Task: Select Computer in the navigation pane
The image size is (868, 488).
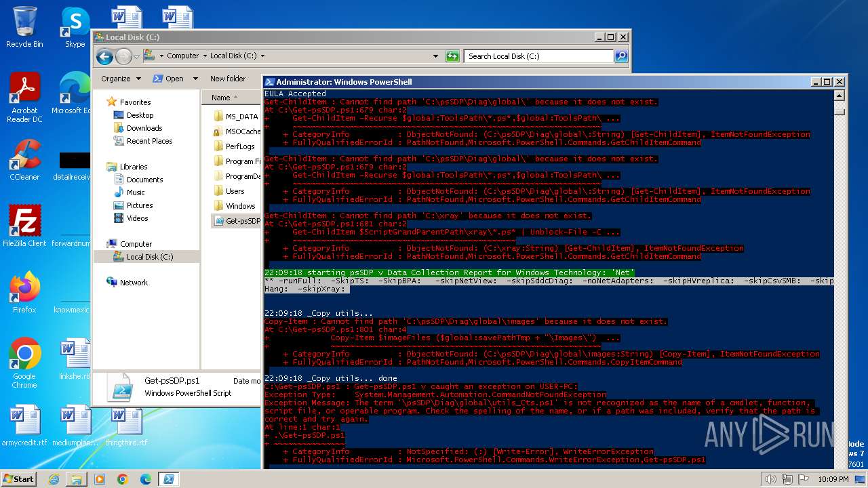Action: (x=136, y=244)
